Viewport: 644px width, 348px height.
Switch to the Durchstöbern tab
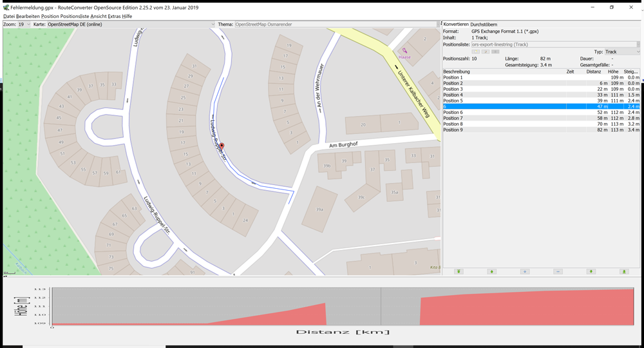(x=484, y=24)
